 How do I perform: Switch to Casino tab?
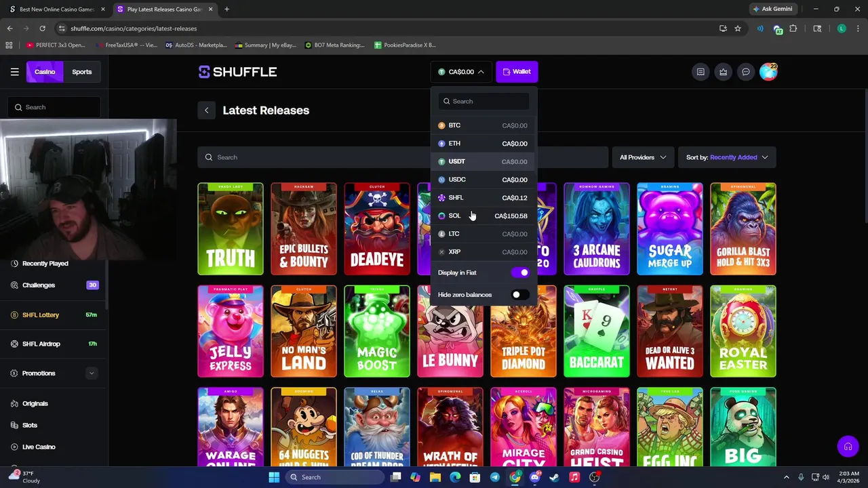[x=45, y=72]
